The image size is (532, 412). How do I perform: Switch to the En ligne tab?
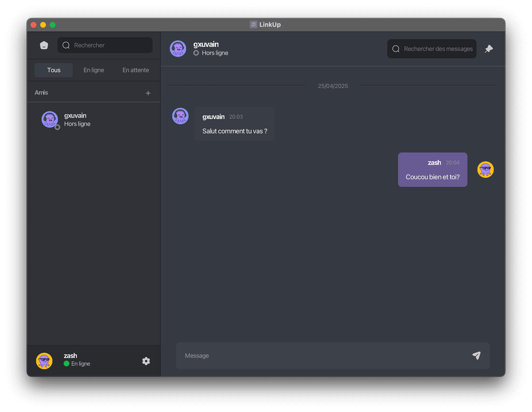pos(94,70)
